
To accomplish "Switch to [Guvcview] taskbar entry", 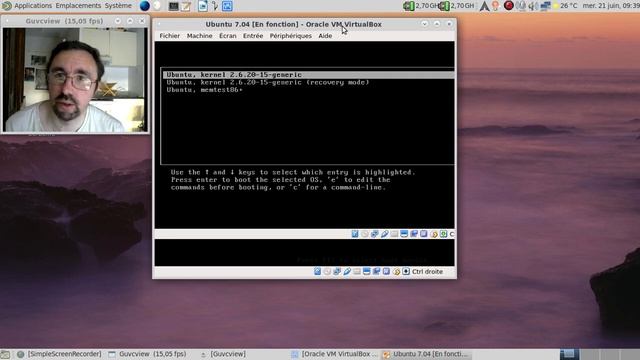I will [223, 354].
